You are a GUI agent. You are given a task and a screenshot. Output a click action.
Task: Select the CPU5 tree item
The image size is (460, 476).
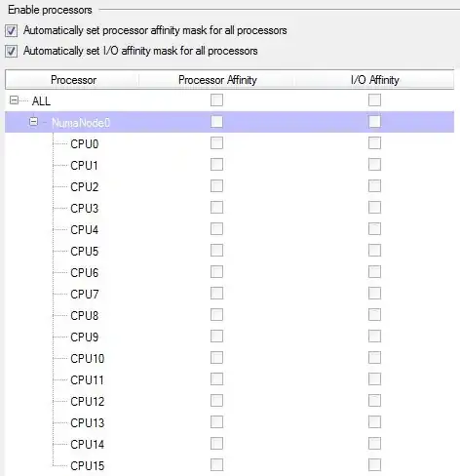85,252
